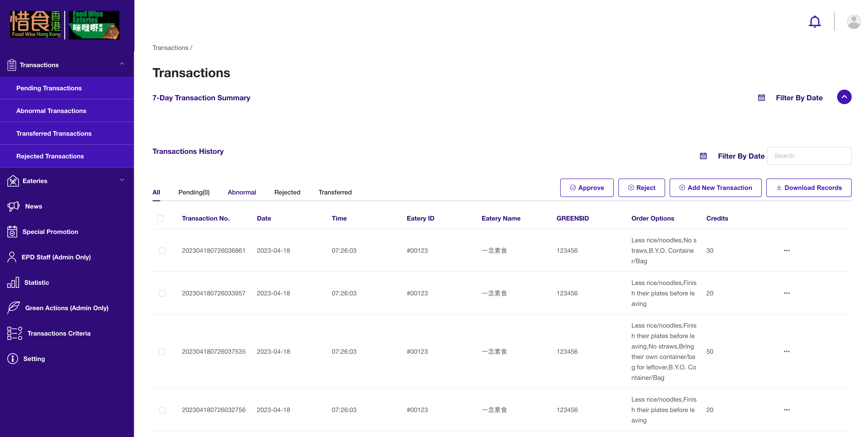This screenshot has width=868, height=437.
Task: Switch to the Abnormal tab
Action: (x=242, y=192)
